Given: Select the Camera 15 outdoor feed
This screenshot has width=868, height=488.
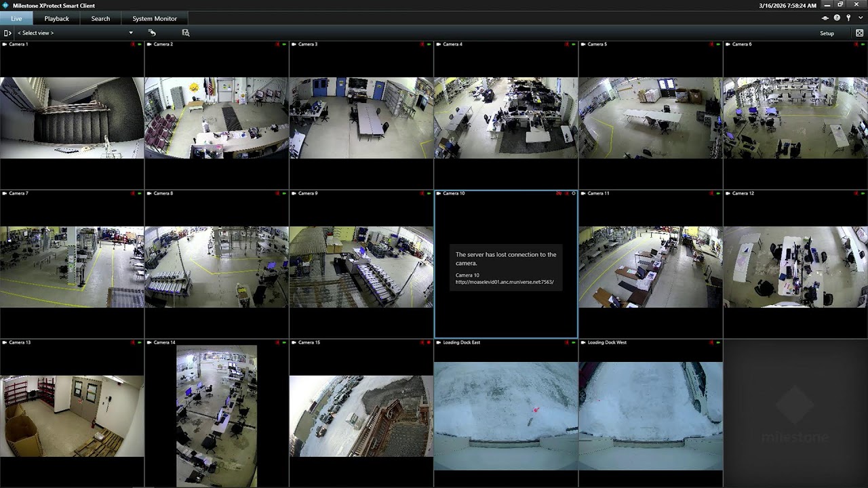Looking at the screenshot, I should pyautogui.click(x=361, y=416).
